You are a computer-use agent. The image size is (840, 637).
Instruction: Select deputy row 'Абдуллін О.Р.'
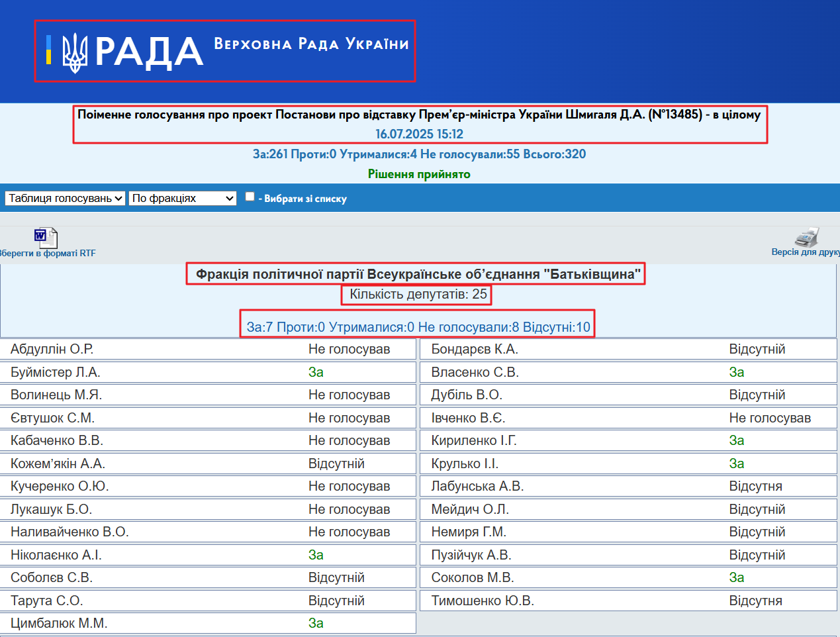[x=209, y=349]
